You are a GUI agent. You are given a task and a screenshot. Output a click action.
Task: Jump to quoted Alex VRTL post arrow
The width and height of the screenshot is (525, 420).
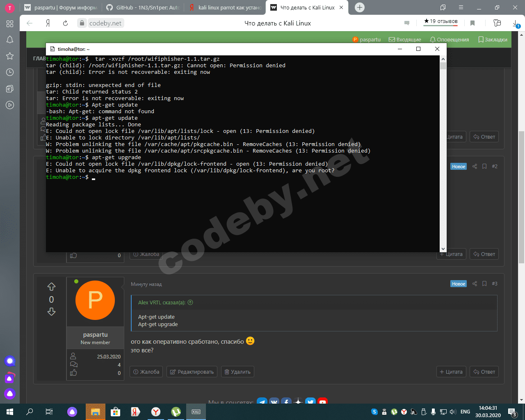coord(190,303)
